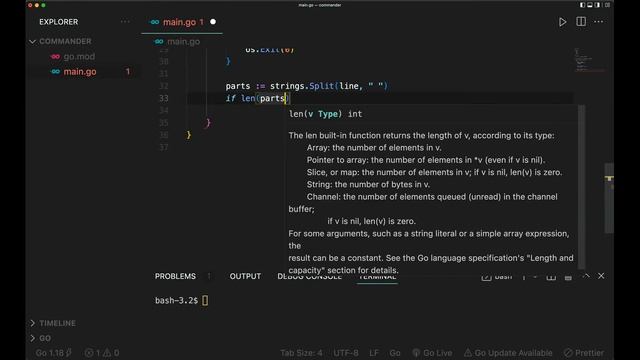Toggle secondary sidebar layout icon in title bar
Image resolution: width=640 pixels, height=360 pixels.
(x=598, y=5)
